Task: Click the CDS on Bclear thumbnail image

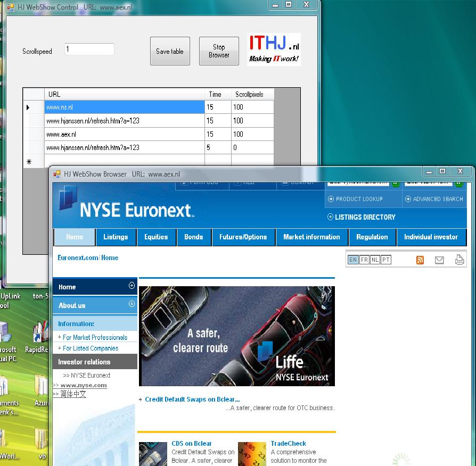Action: (x=153, y=454)
